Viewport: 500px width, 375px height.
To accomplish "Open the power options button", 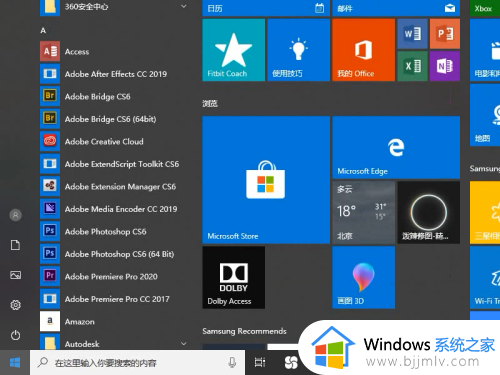I will [15, 335].
